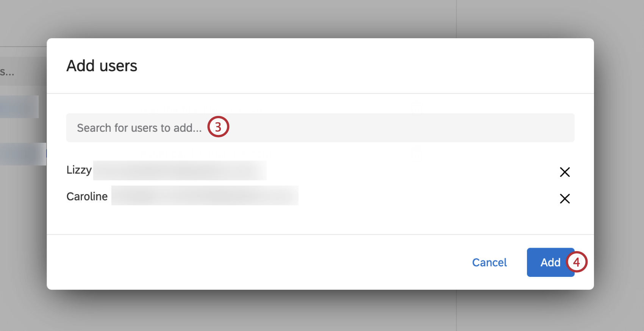Screen dimensions: 644x331
Task: Select the removal icon on the bottom user row
Action: coord(564,198)
